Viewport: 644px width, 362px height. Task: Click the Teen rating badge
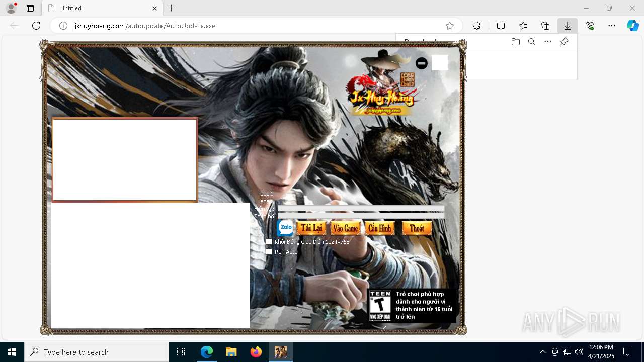(x=380, y=305)
